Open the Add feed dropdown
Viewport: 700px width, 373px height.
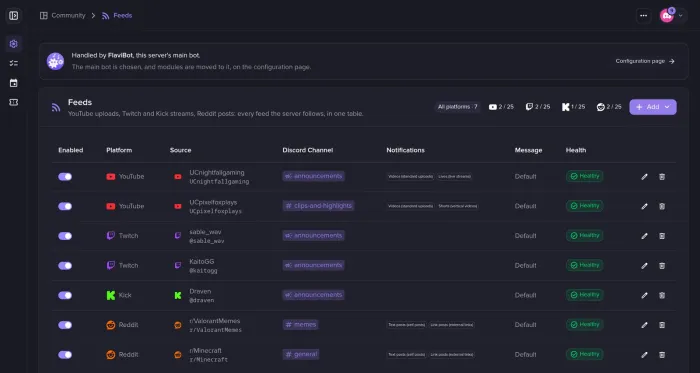point(653,107)
